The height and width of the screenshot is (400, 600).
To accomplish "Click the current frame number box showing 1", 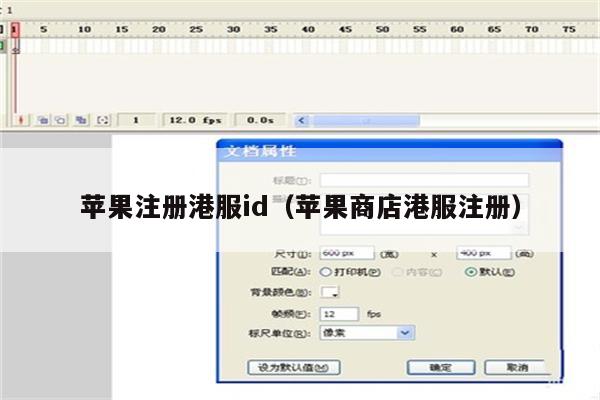I will point(136,121).
